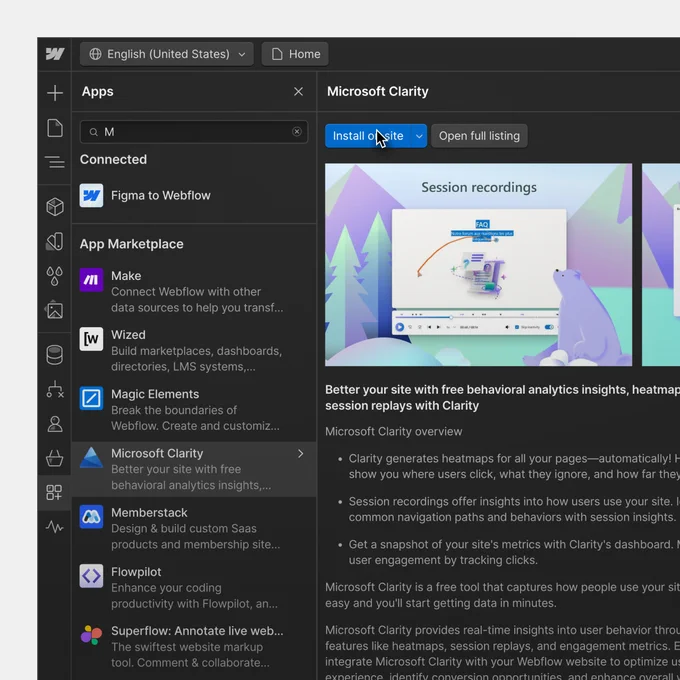Open the Assets image icon
This screenshot has height=680, width=680.
pos(55,310)
